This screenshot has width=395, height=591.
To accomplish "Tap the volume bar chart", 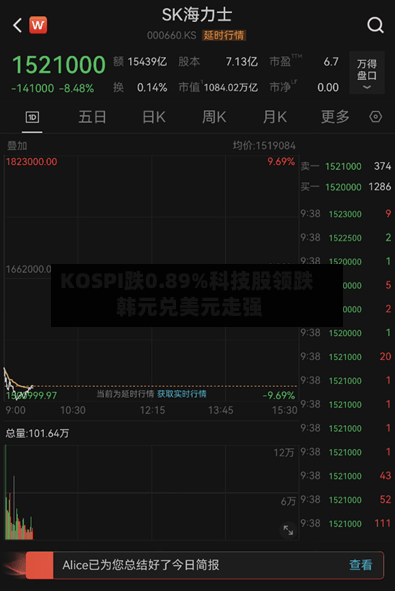I will tap(151, 492).
